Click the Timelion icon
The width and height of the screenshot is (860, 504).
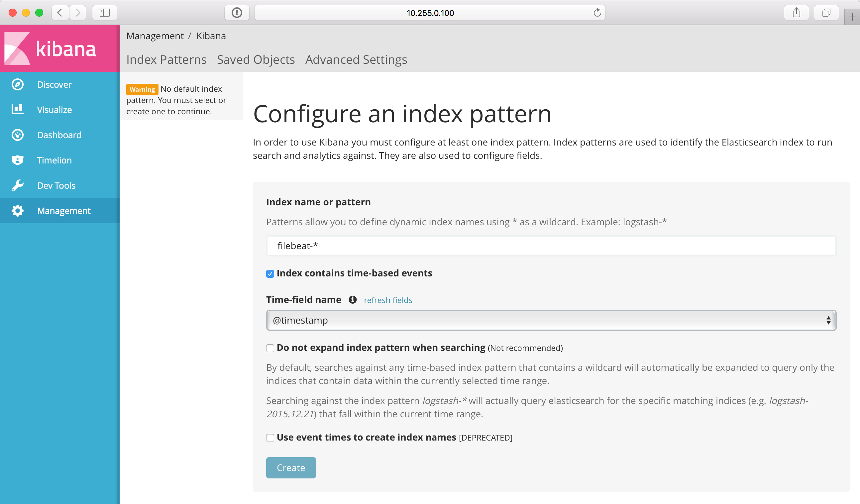pos(17,160)
